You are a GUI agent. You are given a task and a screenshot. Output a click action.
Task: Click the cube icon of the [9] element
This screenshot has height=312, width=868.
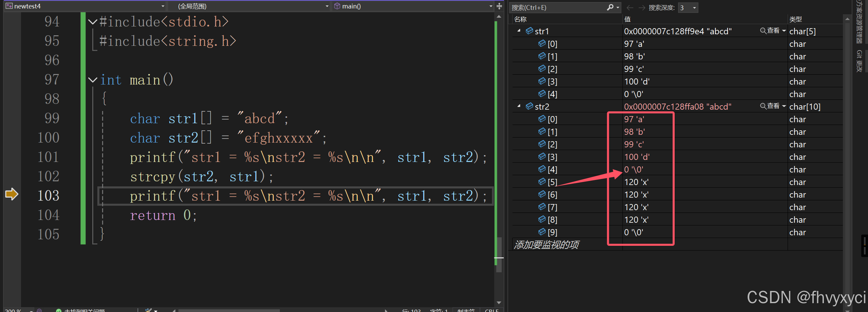pos(542,232)
